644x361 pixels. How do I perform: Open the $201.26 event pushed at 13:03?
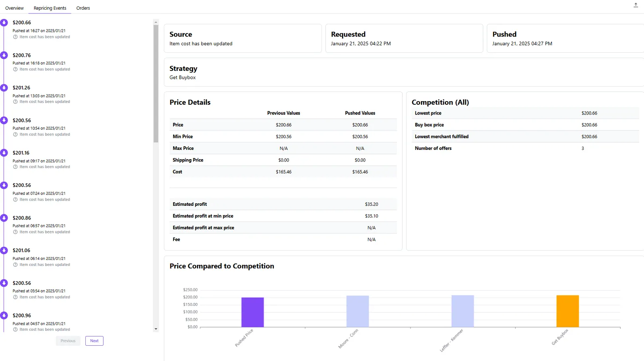21,87
